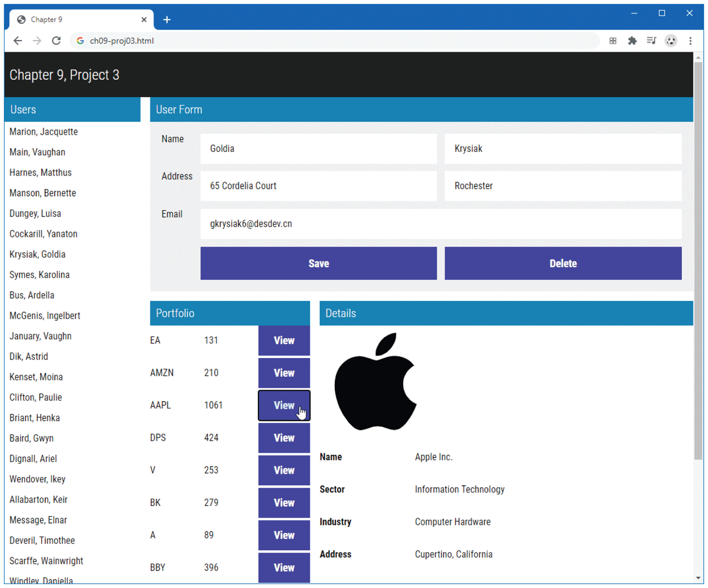Close the Chapter 9 tab

point(144,20)
